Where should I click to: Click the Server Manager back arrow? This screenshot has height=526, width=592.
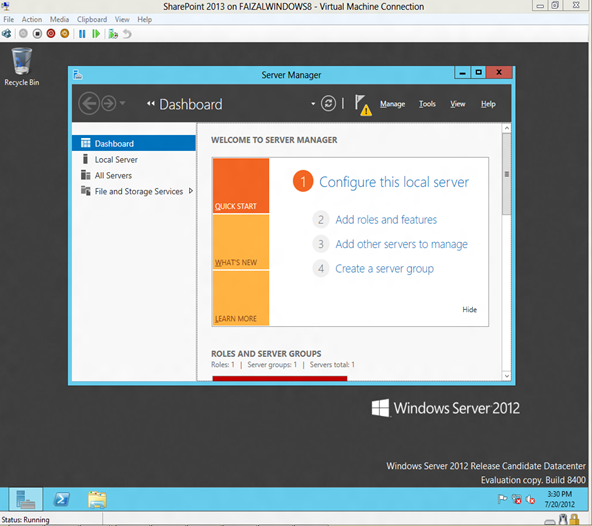[89, 103]
